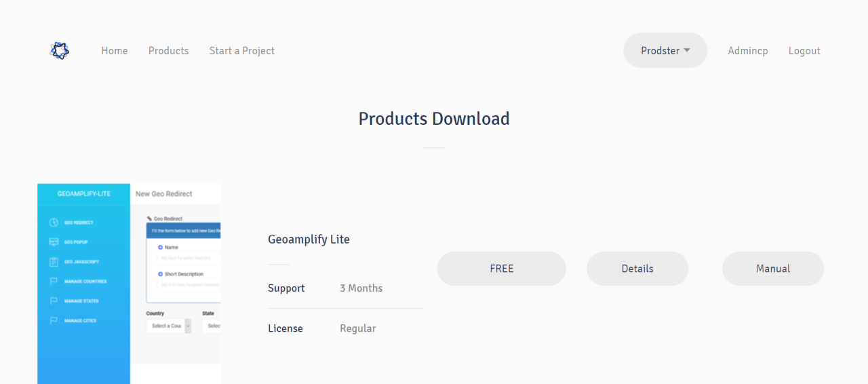
Task: Click the Manage States flag icon
Action: 54,301
